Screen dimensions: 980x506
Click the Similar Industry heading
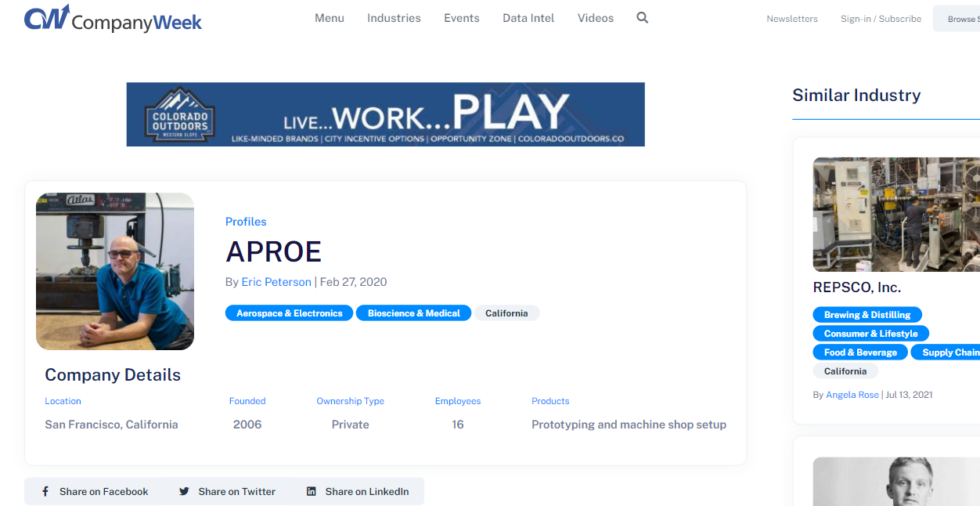click(856, 96)
